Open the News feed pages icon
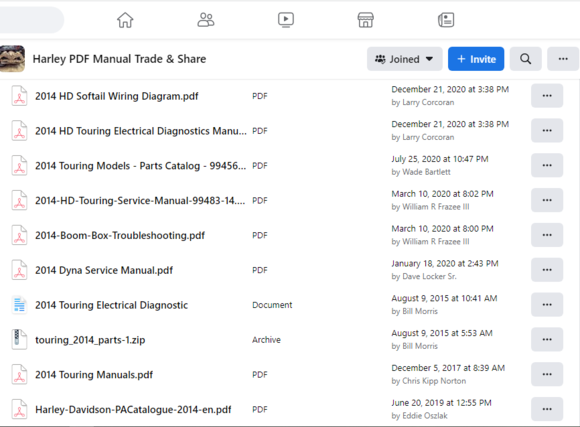The width and height of the screenshot is (580, 427). [446, 20]
